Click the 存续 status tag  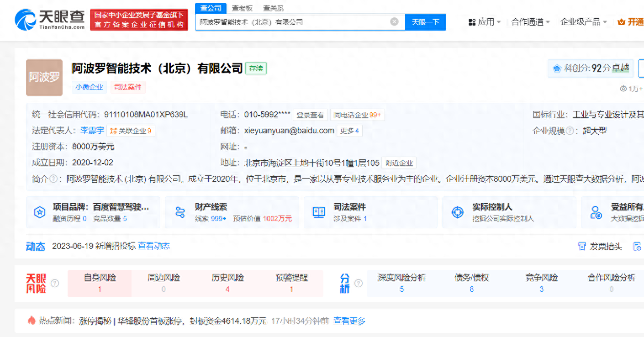256,68
